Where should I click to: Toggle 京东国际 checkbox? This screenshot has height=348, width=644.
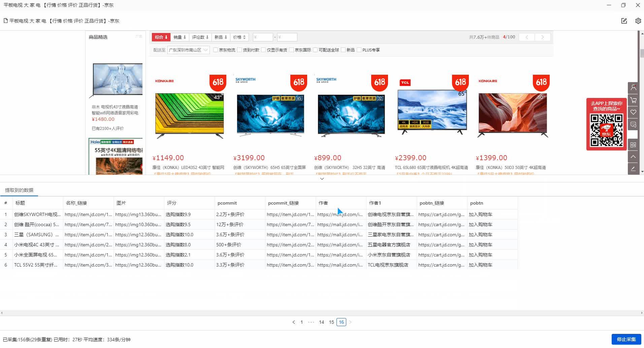(x=291, y=50)
